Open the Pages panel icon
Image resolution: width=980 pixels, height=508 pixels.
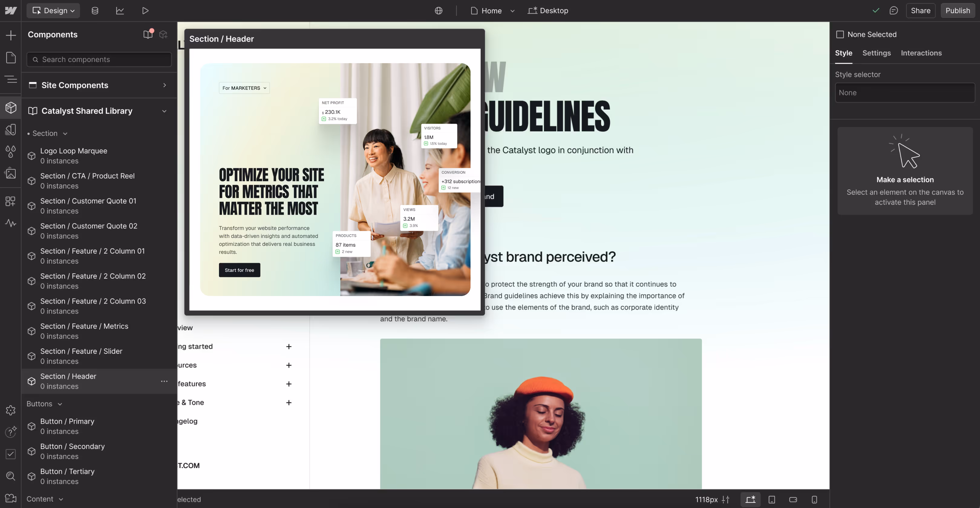(x=11, y=58)
